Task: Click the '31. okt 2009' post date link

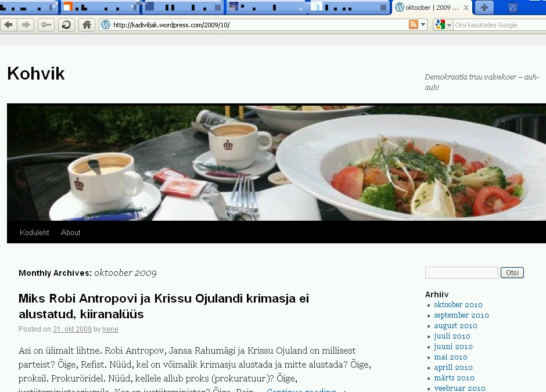Action: (72, 329)
